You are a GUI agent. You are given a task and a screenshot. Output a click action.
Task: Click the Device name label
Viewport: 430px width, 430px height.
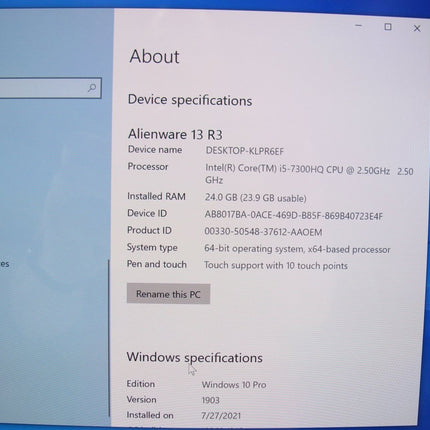[x=155, y=150]
